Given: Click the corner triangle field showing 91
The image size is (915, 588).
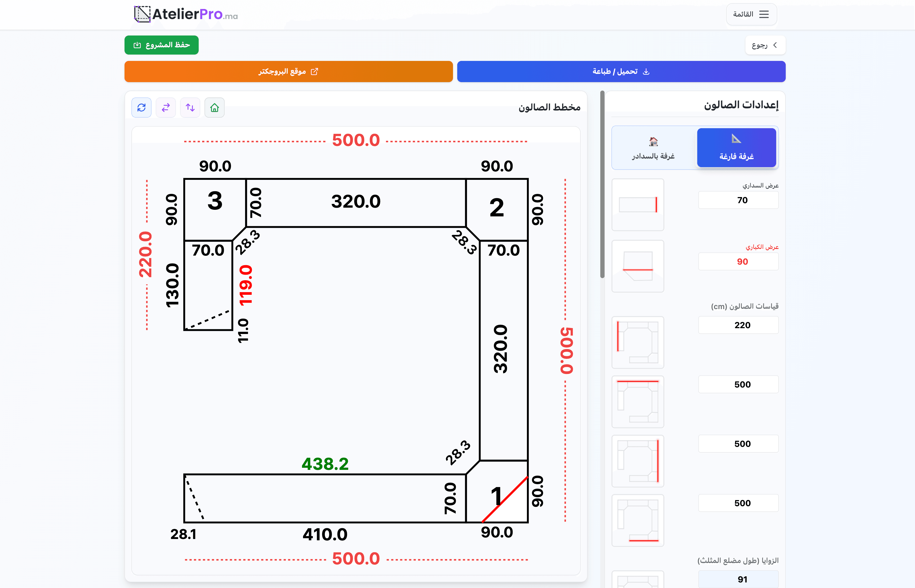Looking at the screenshot, I should click(738, 579).
